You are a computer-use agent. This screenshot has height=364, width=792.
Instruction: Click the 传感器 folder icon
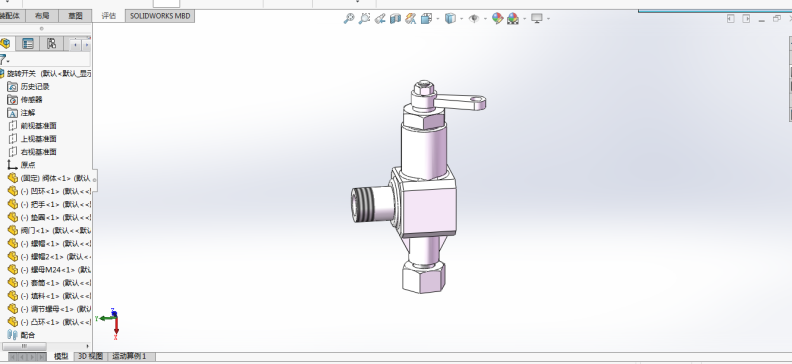[x=13, y=100]
